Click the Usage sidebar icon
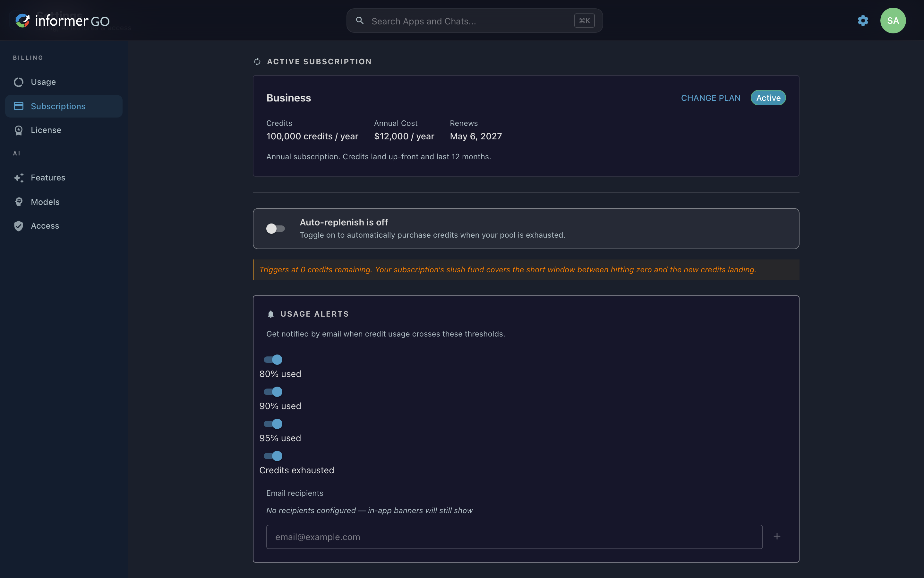This screenshot has height=578, width=924. pyautogui.click(x=19, y=82)
